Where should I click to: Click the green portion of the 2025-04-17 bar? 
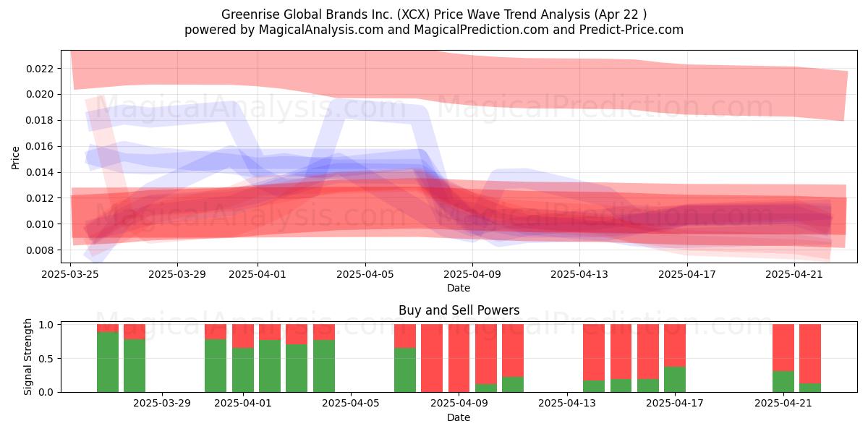675,379
